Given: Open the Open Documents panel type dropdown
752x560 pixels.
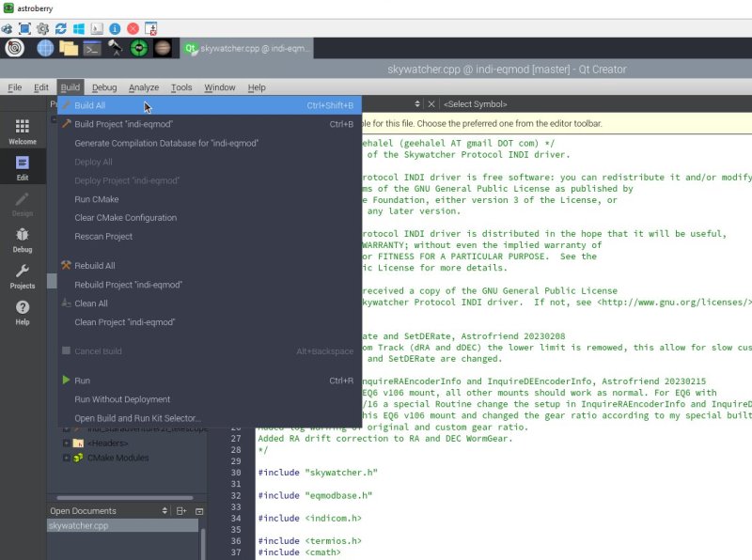Looking at the screenshot, I should [x=164, y=511].
